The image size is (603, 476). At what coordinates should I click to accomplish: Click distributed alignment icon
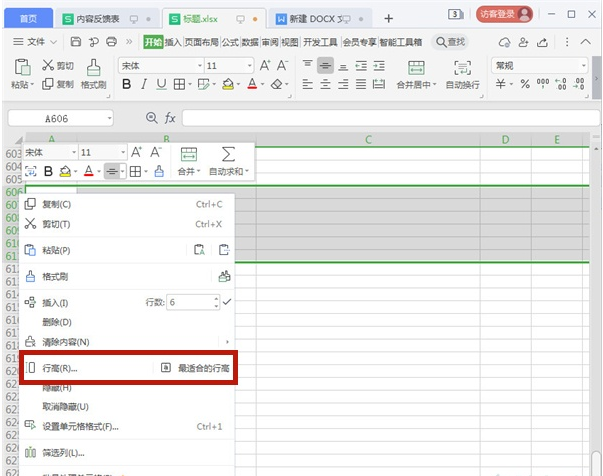379,84
